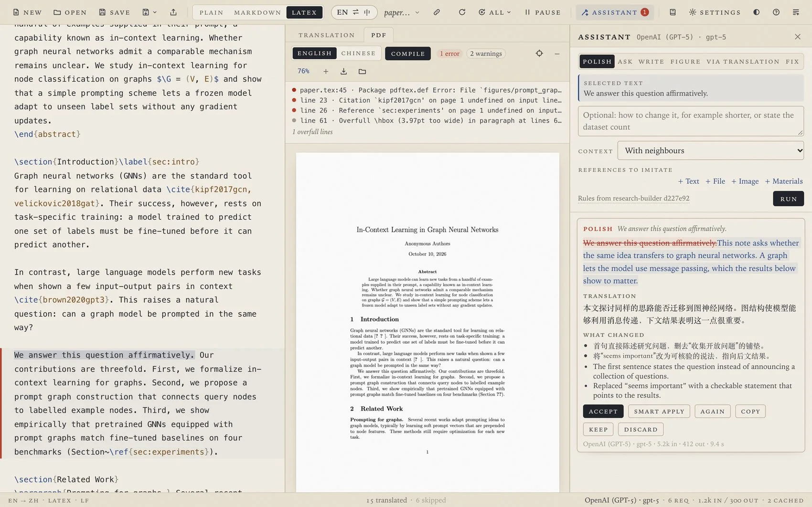The image size is (812, 507).
Task: Click ACCEPT to apply polish suggestion
Action: tap(603, 412)
